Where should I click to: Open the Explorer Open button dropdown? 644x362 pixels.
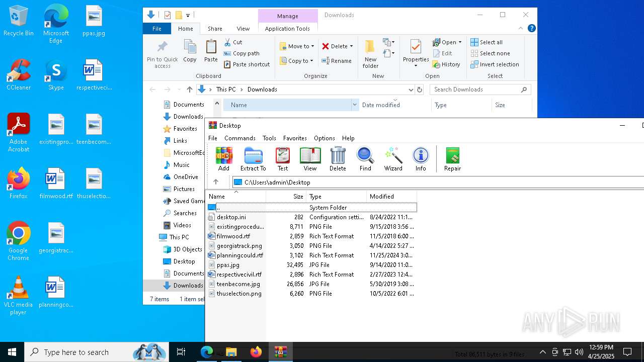(x=460, y=42)
